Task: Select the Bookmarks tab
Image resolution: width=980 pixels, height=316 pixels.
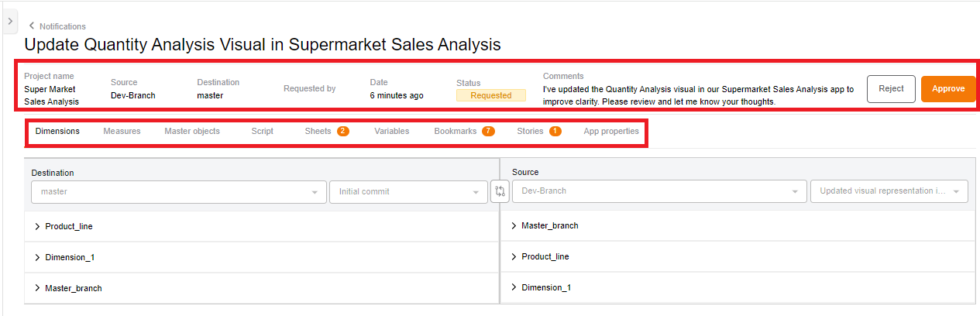Action: point(464,131)
